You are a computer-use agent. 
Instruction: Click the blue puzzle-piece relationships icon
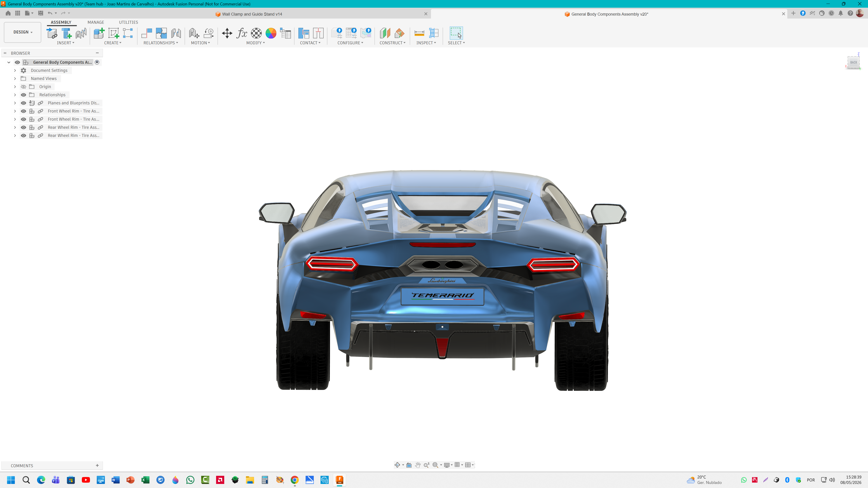click(161, 33)
